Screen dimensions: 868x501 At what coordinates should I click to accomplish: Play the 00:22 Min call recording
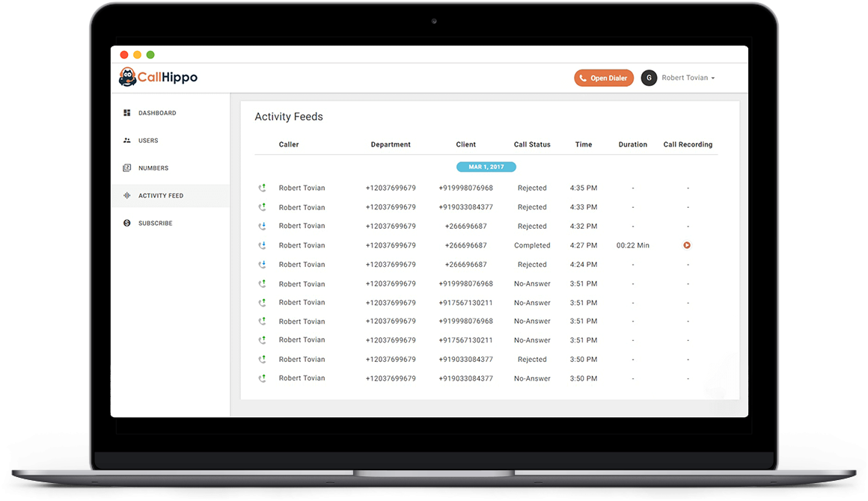687,245
